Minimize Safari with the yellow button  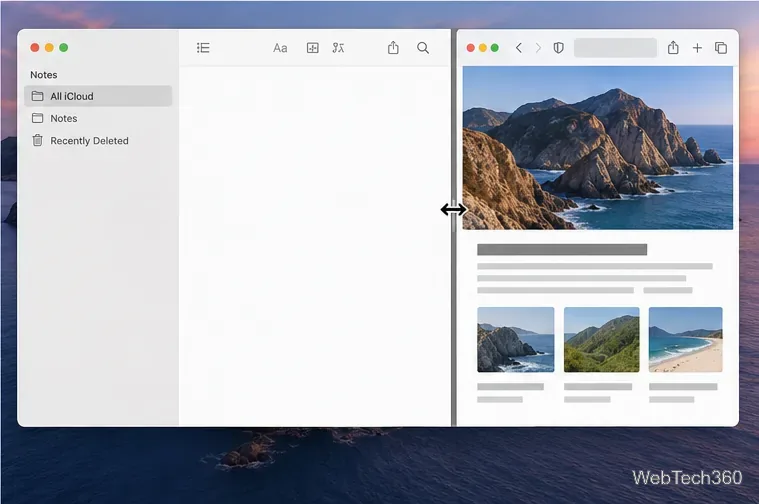coord(483,47)
